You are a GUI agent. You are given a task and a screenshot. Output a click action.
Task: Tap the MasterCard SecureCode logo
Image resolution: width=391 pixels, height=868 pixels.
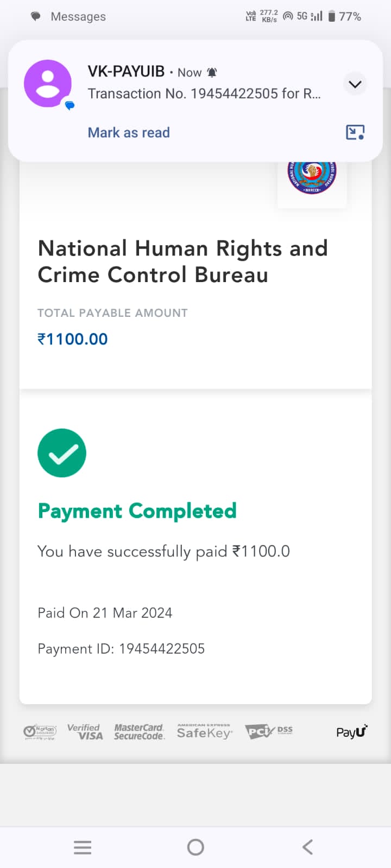[139, 732]
